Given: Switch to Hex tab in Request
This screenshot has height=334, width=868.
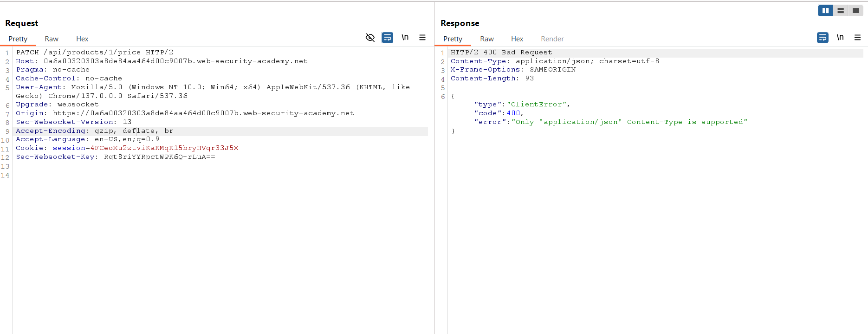Looking at the screenshot, I should (x=82, y=39).
